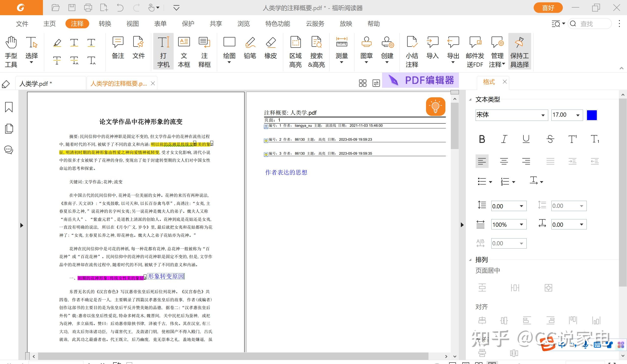Switch to the 保护 ribbon tab

pyautogui.click(x=188, y=24)
